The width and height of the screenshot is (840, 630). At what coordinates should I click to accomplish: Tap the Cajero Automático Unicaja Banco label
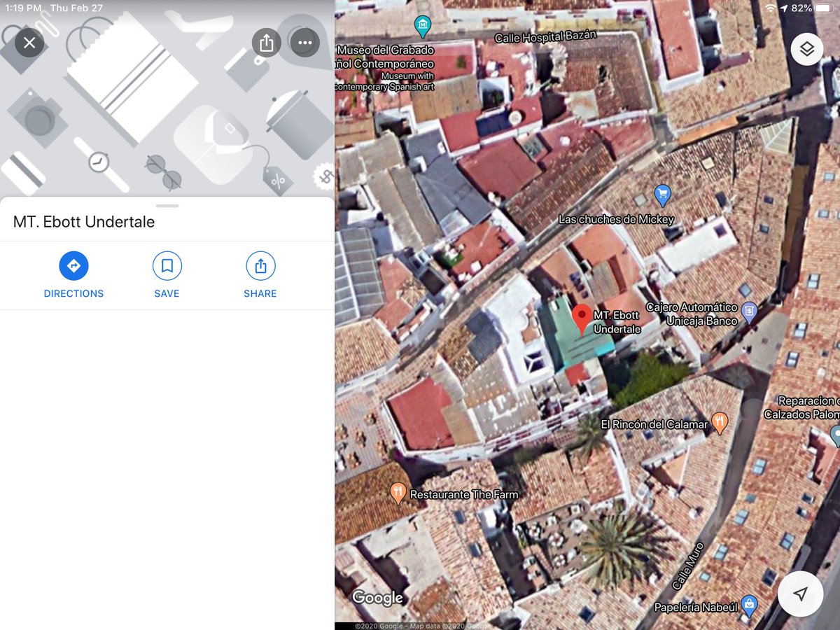692,314
